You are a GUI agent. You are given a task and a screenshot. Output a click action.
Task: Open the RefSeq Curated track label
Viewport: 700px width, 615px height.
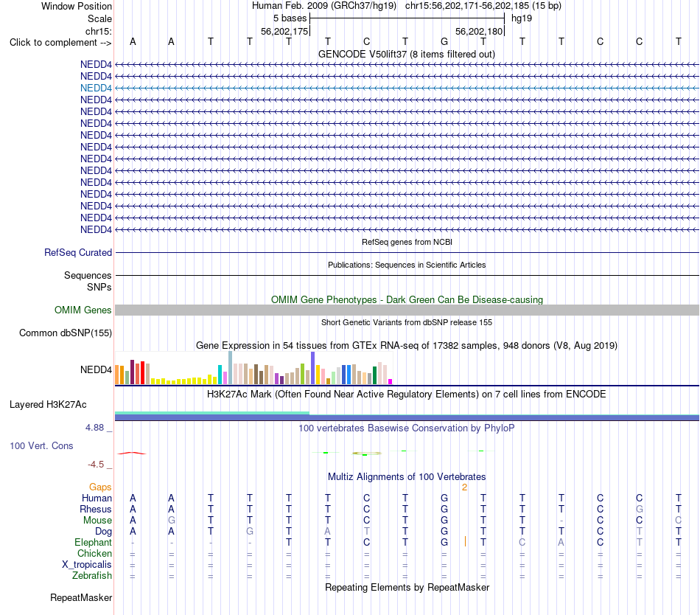pos(78,252)
